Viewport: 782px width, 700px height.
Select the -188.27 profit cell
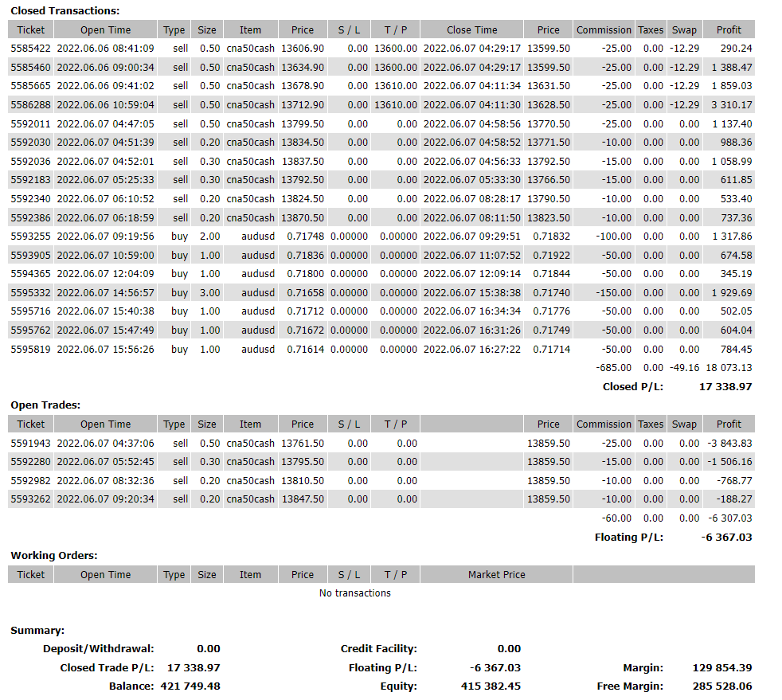(x=735, y=499)
